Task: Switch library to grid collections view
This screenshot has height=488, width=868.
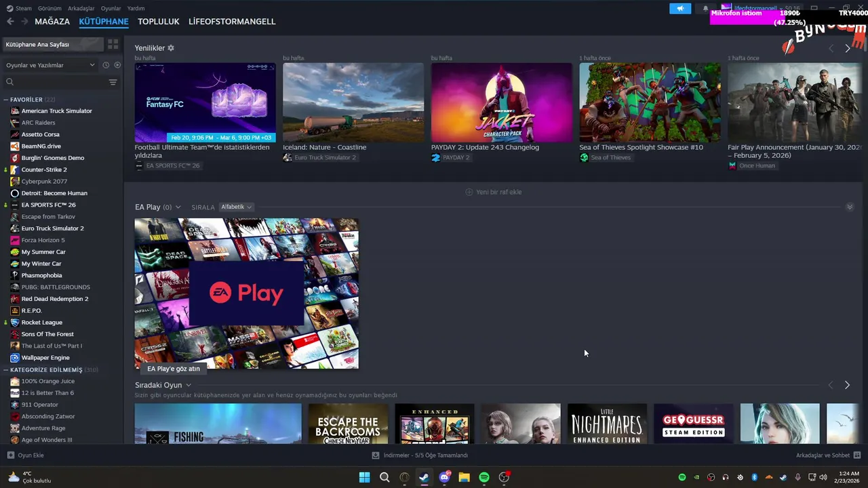Action: click(113, 44)
